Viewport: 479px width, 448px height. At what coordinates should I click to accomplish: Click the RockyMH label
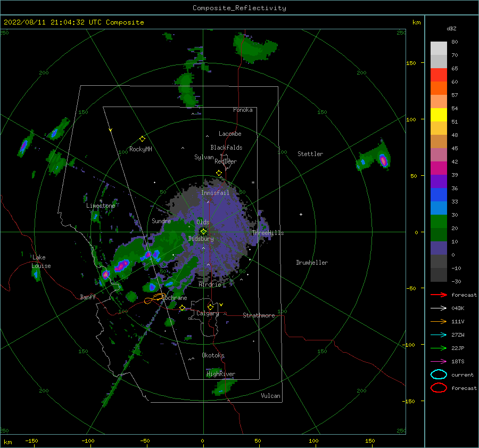[x=141, y=149]
